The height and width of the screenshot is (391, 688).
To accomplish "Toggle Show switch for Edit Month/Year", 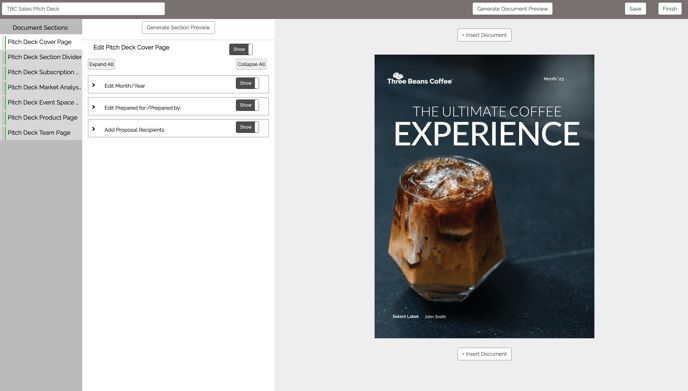I will [x=247, y=83].
